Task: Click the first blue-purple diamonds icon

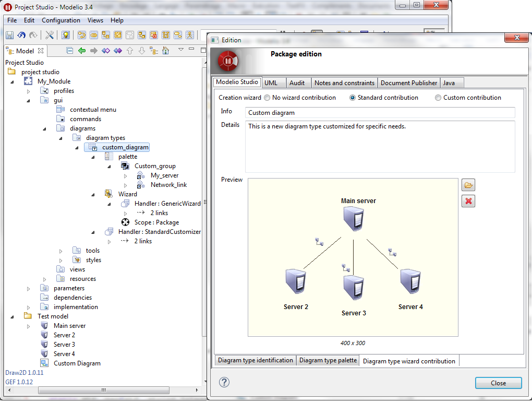Action: pyautogui.click(x=106, y=51)
